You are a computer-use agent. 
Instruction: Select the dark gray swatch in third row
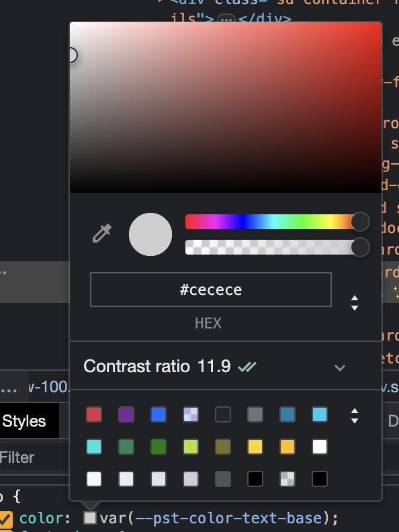(x=223, y=479)
